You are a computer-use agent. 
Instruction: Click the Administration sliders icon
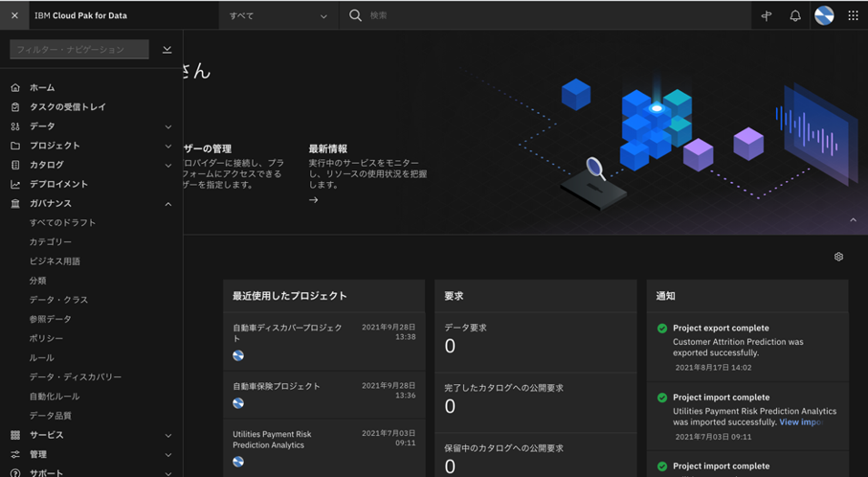click(15, 455)
